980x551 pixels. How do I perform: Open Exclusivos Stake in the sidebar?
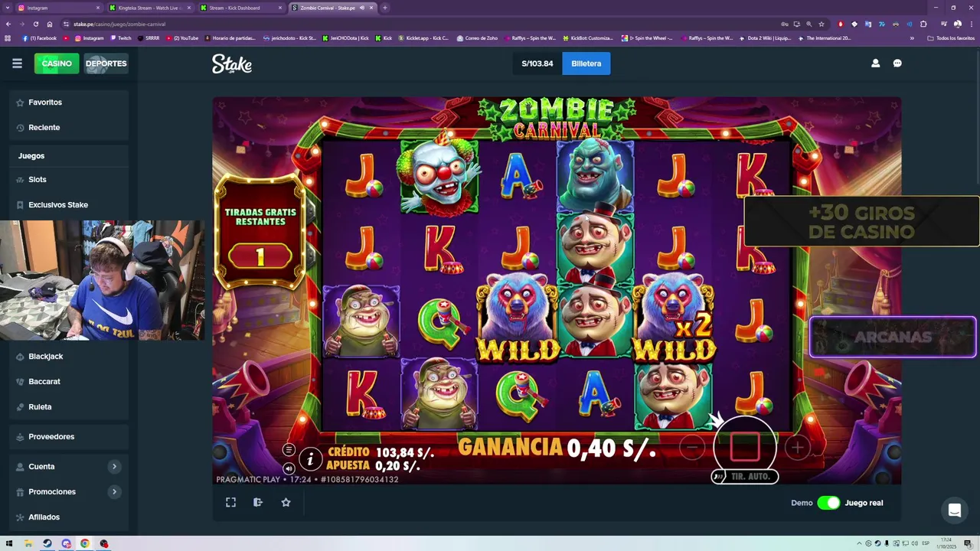[x=69, y=204]
